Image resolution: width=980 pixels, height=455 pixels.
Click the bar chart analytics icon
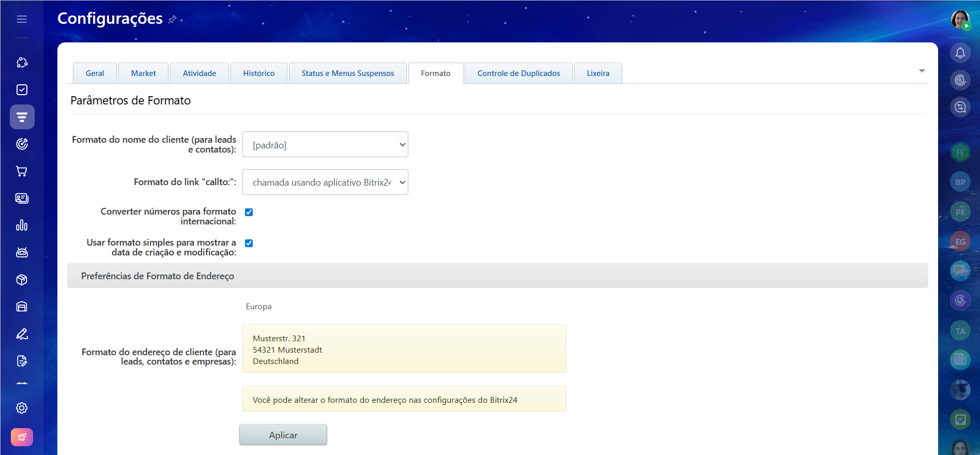pos(22,225)
